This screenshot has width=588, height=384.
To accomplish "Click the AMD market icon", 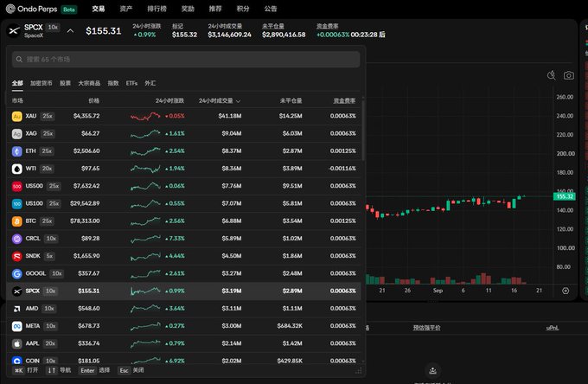I will pos(17,309).
